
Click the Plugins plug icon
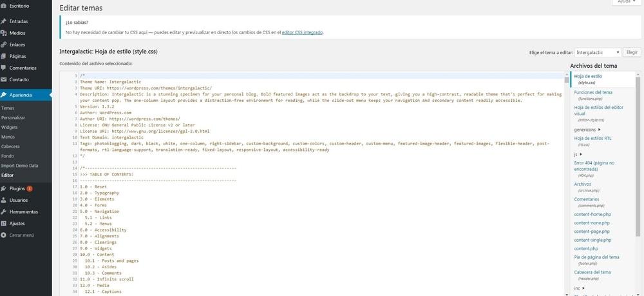point(4,189)
